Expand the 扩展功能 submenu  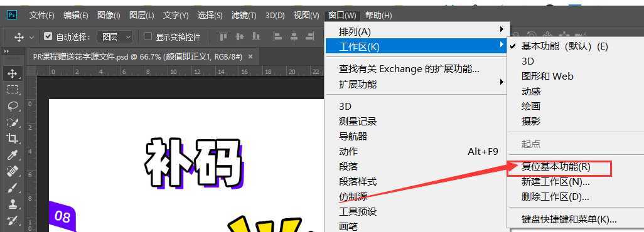(417, 84)
